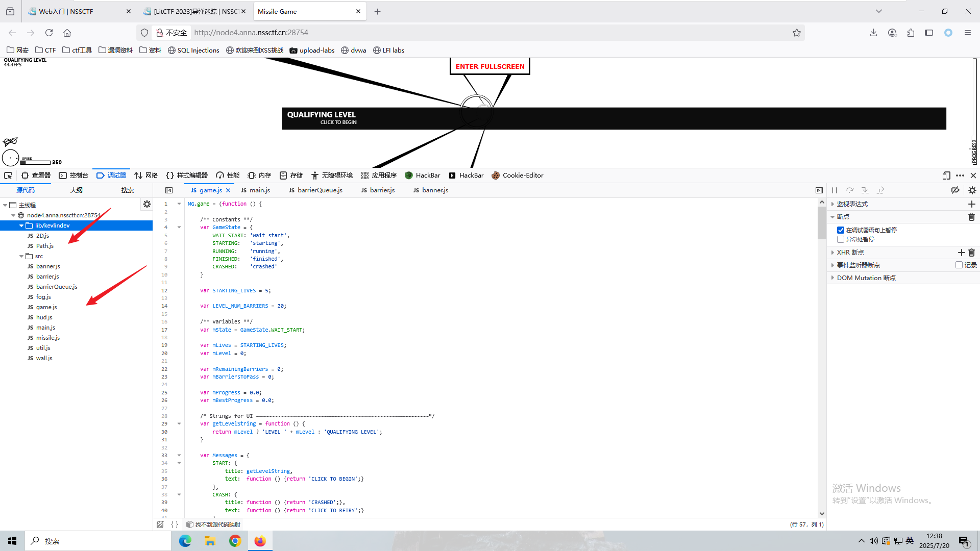Enable pause on exceptions checkbox
This screenshot has width=980, height=551.
click(841, 239)
